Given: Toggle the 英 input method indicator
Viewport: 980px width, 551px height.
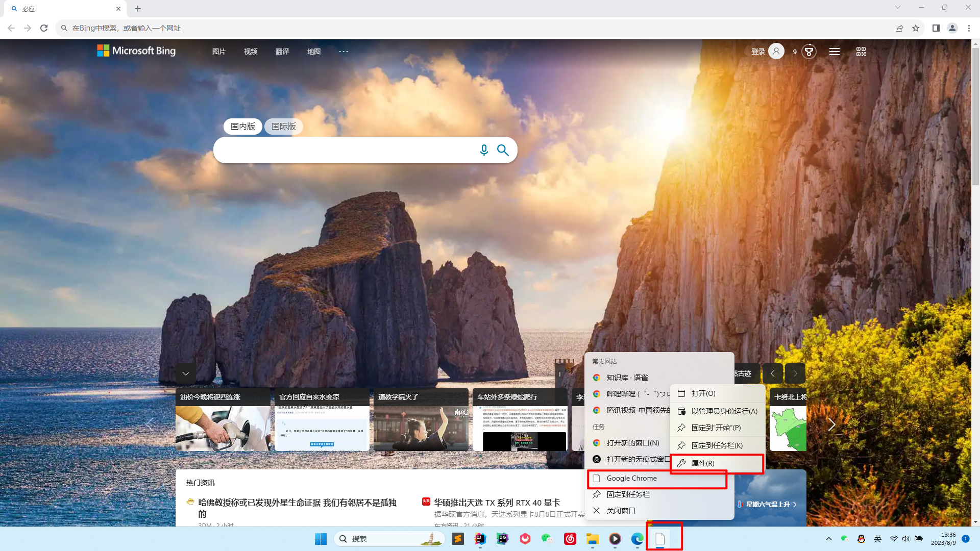Looking at the screenshot, I should click(x=877, y=539).
